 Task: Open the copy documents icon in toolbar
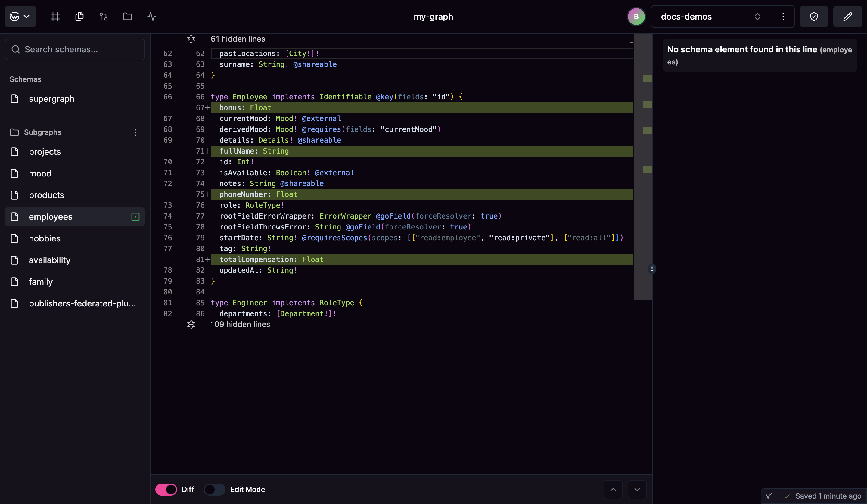[x=79, y=17]
